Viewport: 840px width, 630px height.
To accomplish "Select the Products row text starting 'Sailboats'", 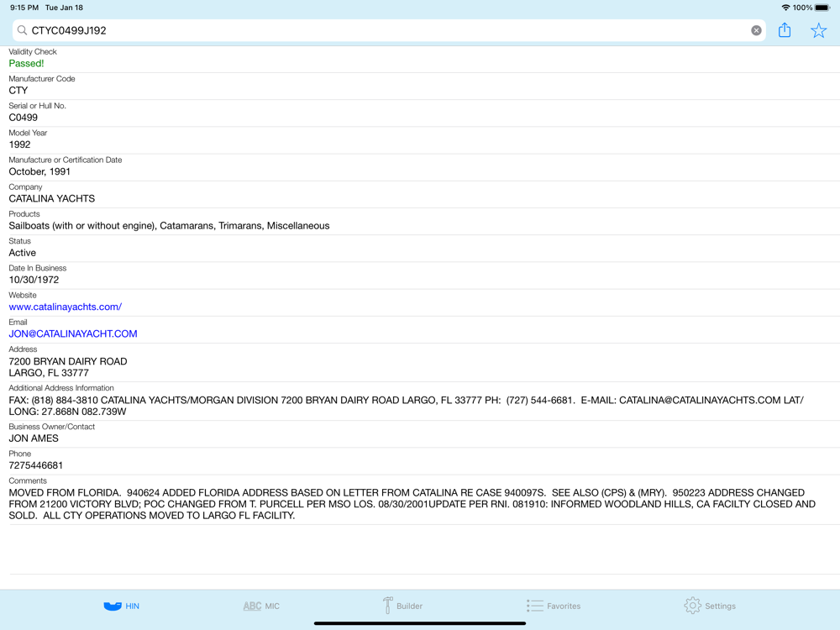I will pyautogui.click(x=170, y=225).
